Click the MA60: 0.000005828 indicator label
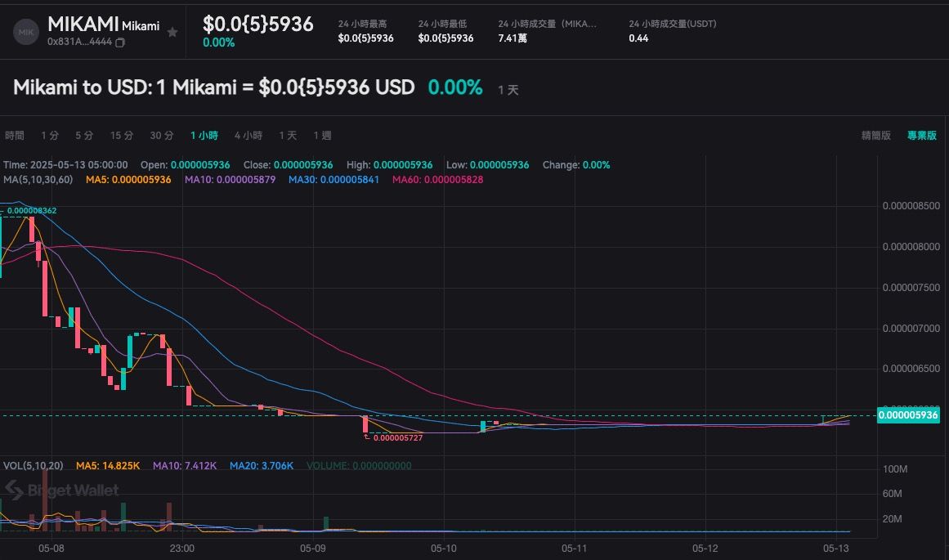The height and width of the screenshot is (560, 949). [437, 180]
